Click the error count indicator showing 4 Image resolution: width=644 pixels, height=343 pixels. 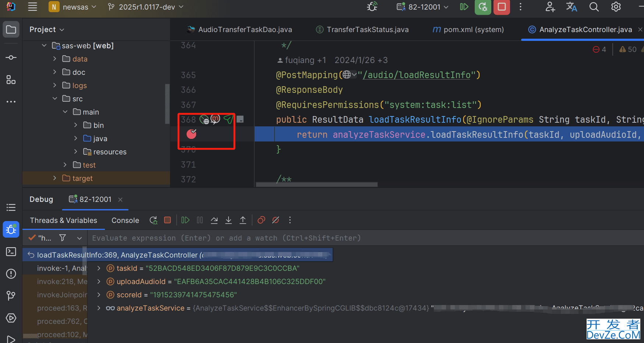click(x=599, y=49)
